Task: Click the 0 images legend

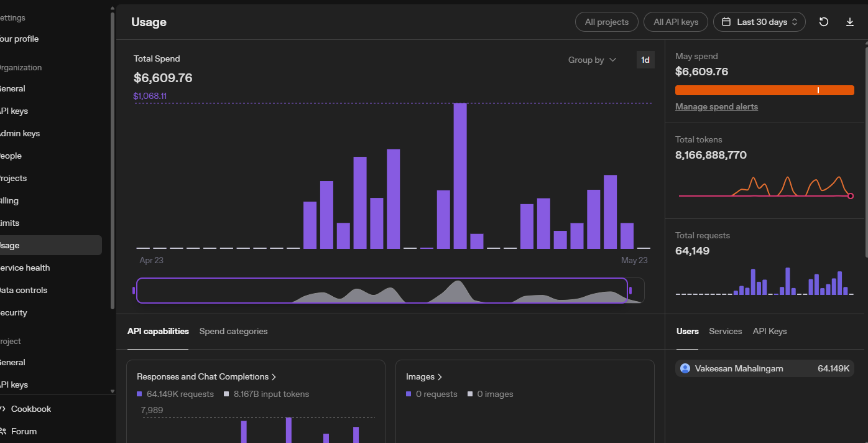Action: 491,394
